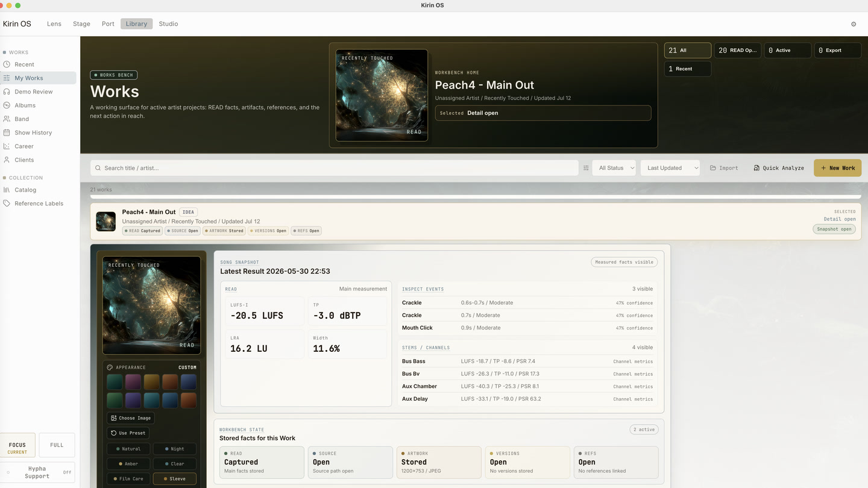
Task: Pick the dark teal swatch in the top row
Action: 115,381
